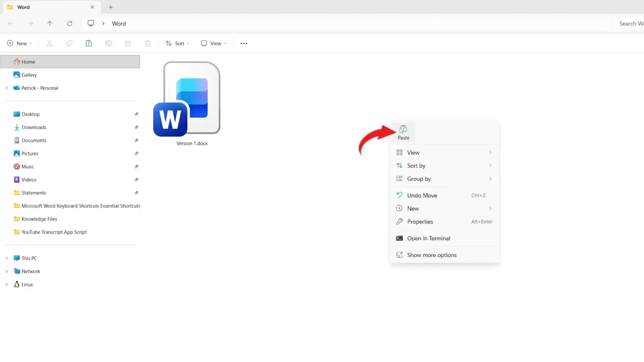The image size is (644, 362).
Task: Open the Knowledge Files folder
Action: click(70, 219)
